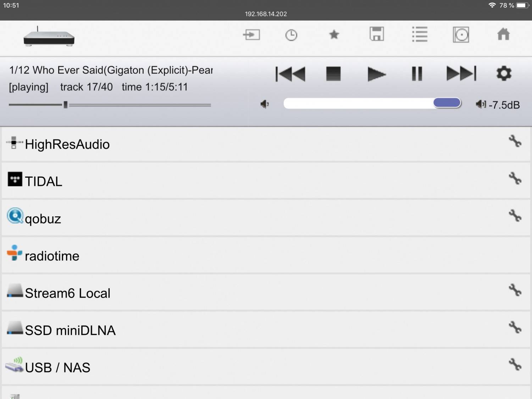Configure TIDAL with wrench icon
Screen dimensions: 532x399
(515, 178)
